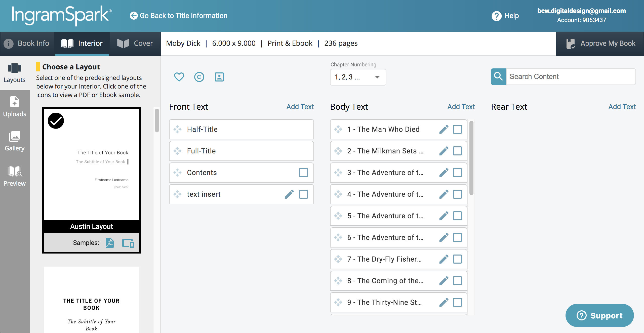The height and width of the screenshot is (333, 644).
Task: Click Approve My Book
Action: 600,44
